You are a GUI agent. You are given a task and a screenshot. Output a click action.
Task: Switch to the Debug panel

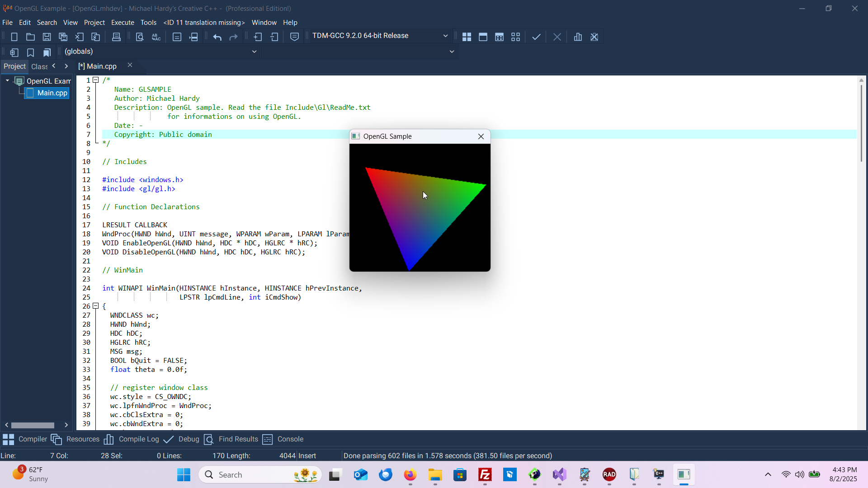189,439
